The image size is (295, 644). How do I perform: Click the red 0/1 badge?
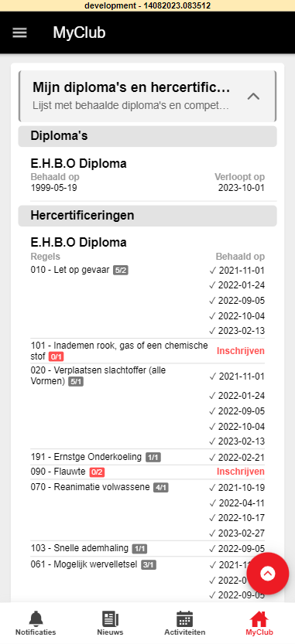56,357
